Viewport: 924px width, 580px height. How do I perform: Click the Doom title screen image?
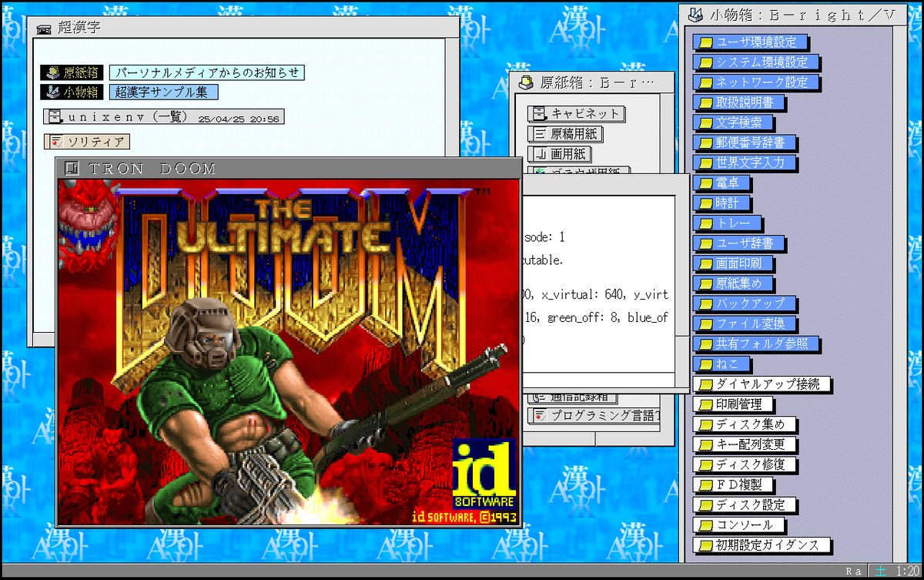[288, 352]
